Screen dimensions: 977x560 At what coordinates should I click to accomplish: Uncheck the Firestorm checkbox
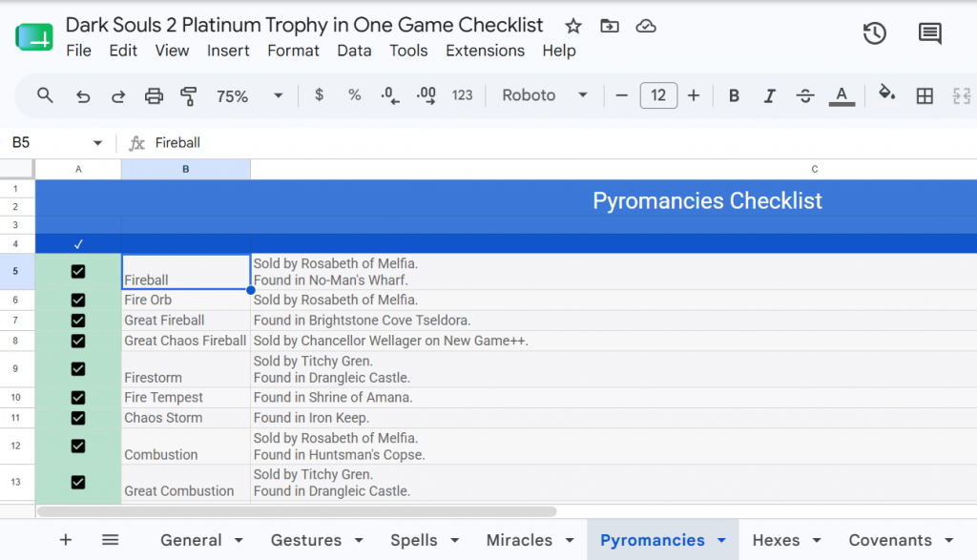[x=78, y=369]
